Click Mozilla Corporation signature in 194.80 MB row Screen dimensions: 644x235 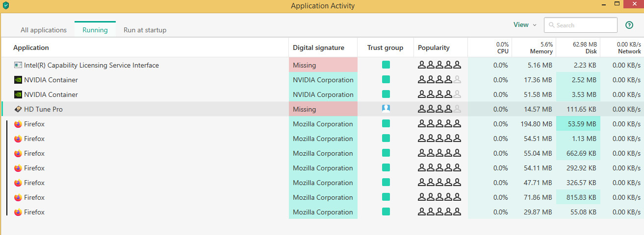click(323, 124)
